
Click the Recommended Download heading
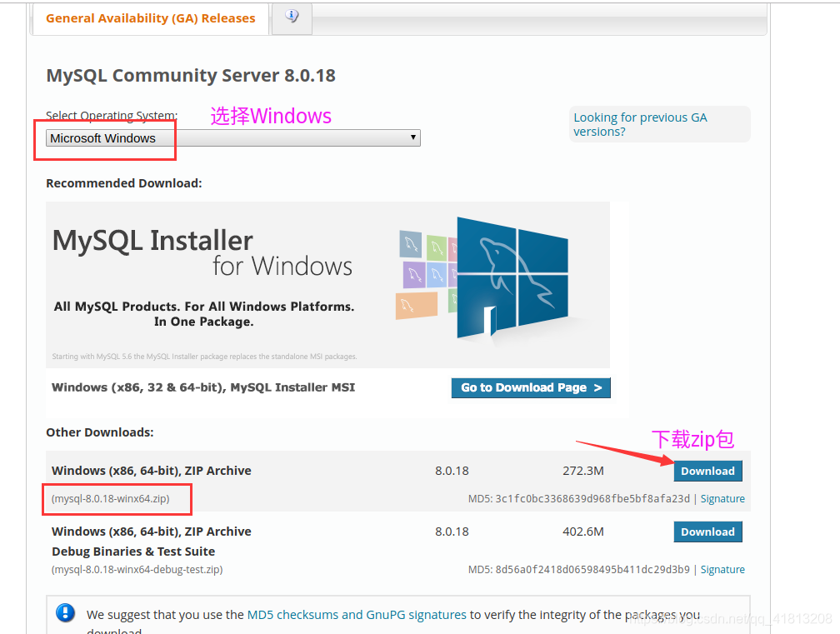point(123,183)
